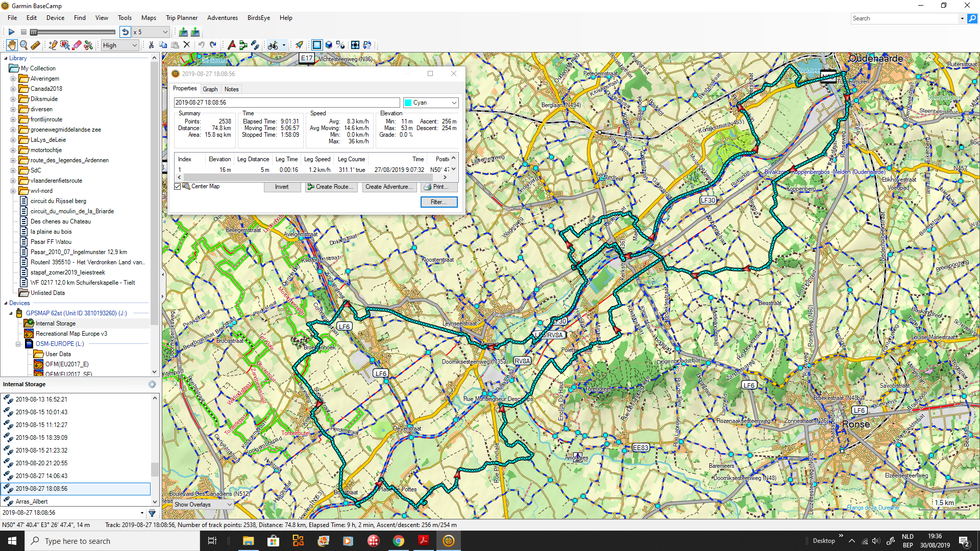Click the Send to Device icon
The width and height of the screenshot is (980, 551).
pyautogui.click(x=183, y=32)
